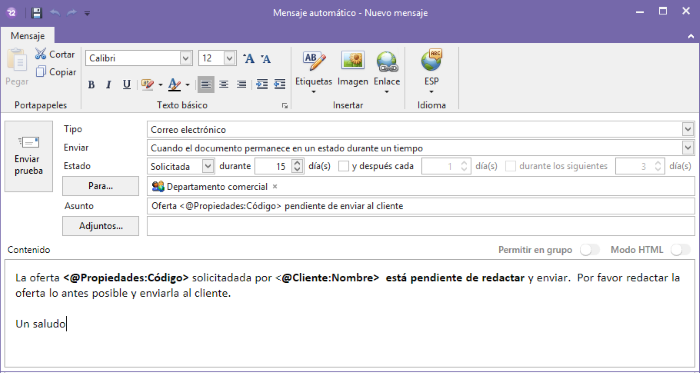Click the 'después cada' 1 day stepper
This screenshot has height=373, width=700.
[x=464, y=166]
